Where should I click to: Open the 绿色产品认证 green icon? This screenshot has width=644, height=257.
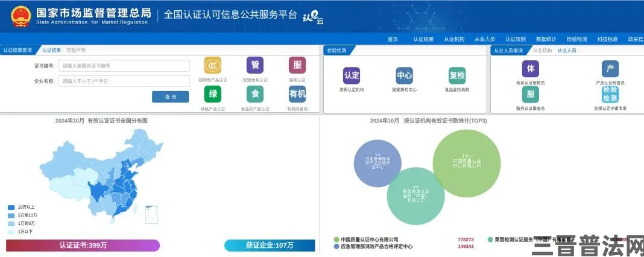[x=213, y=94]
